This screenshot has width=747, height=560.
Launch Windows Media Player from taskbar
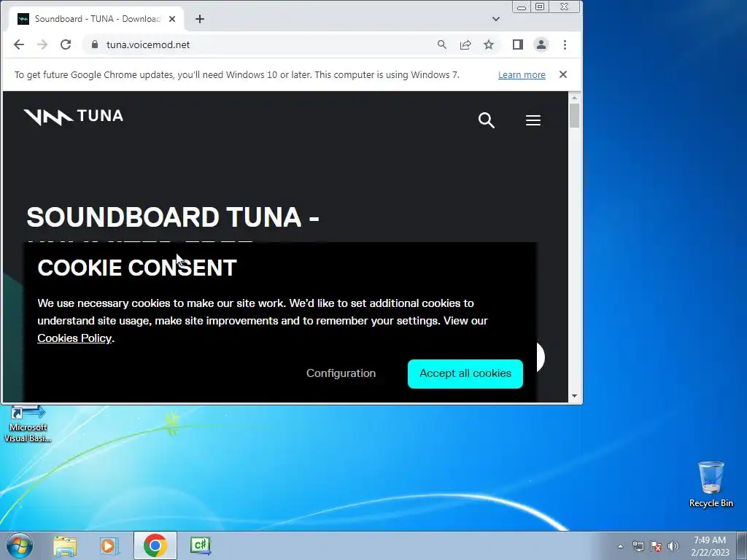pyautogui.click(x=109, y=545)
